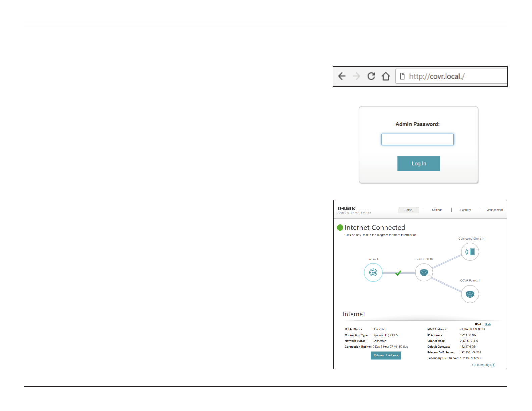Open the COVR Points icon
Screen dimensions: 532x411
coord(470,294)
